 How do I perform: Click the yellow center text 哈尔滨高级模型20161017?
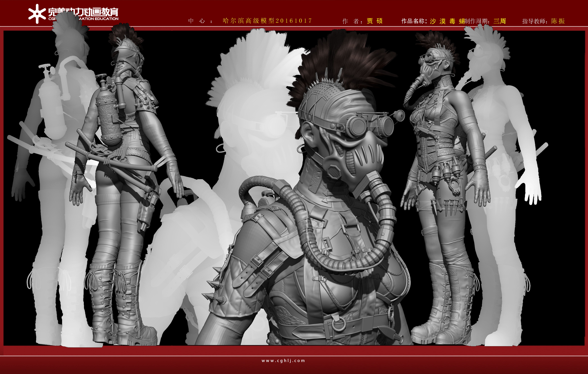pyautogui.click(x=267, y=21)
